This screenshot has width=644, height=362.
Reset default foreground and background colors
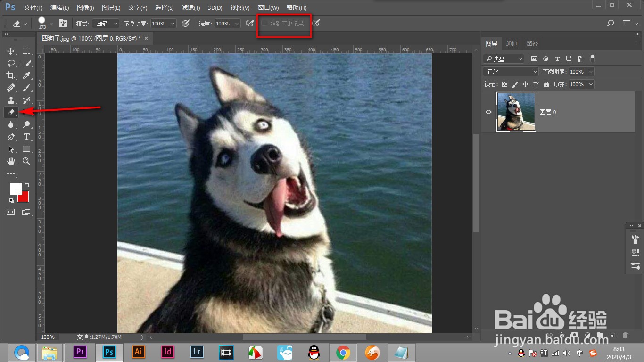12,200
